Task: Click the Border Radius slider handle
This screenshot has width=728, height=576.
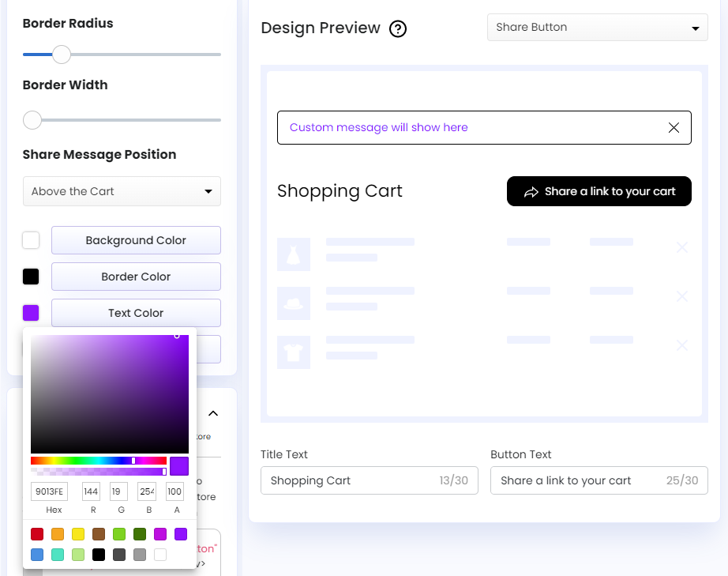Action: [61, 55]
